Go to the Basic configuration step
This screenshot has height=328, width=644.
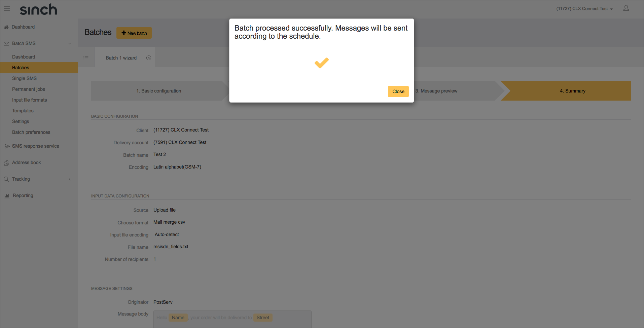[x=158, y=90]
